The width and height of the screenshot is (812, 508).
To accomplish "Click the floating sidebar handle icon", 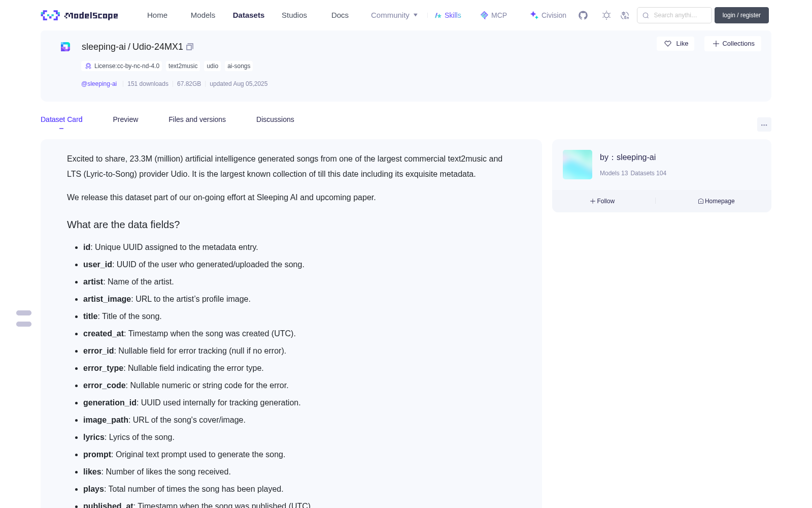I will [24, 319].
